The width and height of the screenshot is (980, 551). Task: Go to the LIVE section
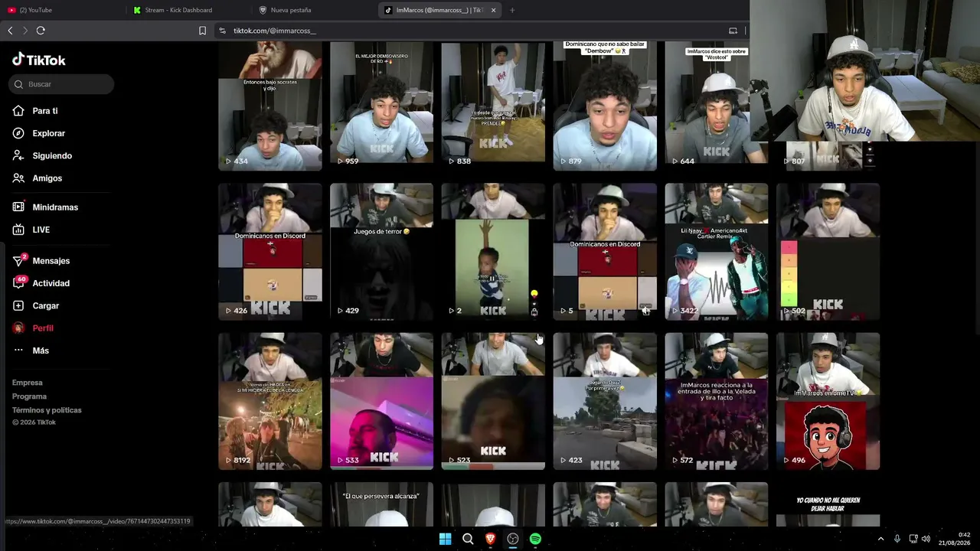[31, 230]
